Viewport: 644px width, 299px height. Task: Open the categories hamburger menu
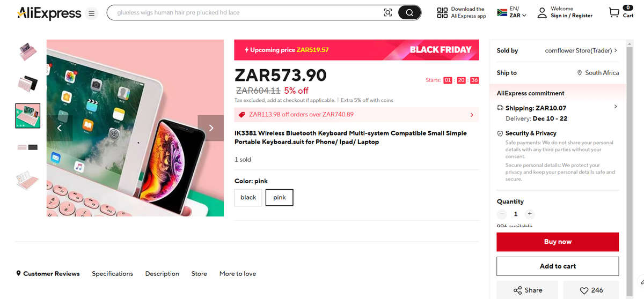coord(92,13)
